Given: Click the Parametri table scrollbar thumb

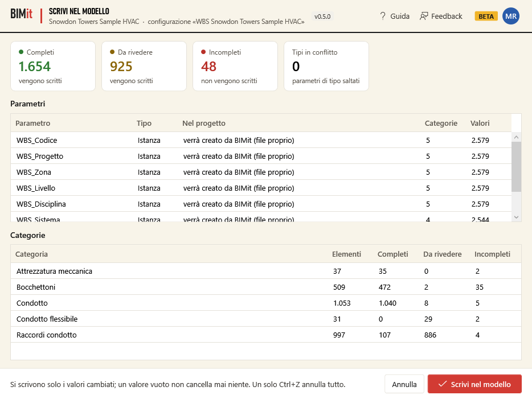Looking at the screenshot, I should [516, 167].
